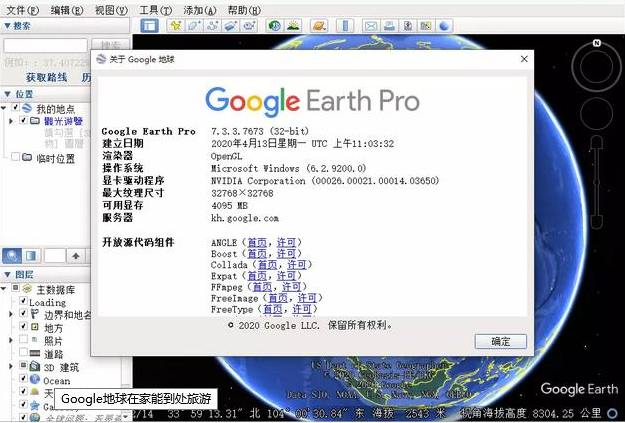Click the Add Image Overlay toolbar icon

[231, 26]
